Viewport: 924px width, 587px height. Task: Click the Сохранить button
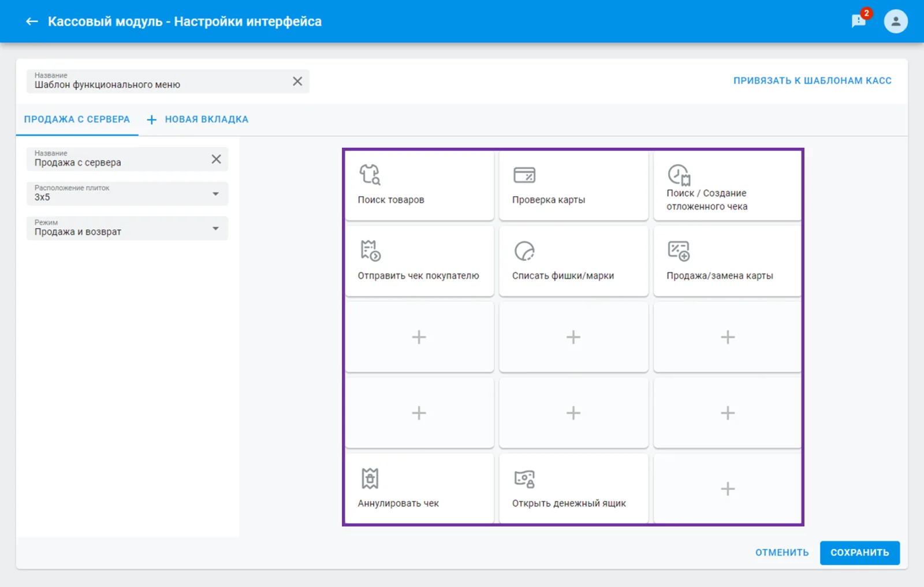(859, 552)
